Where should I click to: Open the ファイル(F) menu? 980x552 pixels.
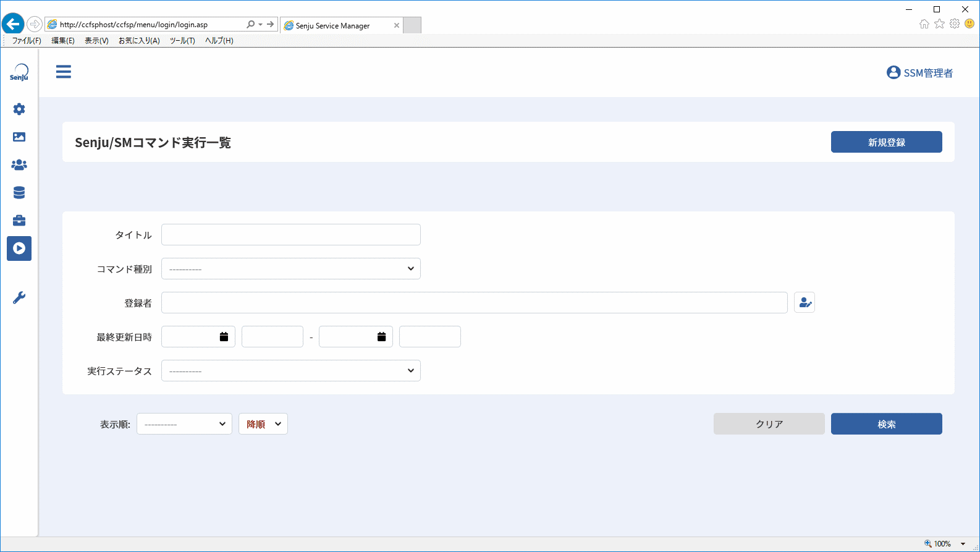[x=27, y=41]
